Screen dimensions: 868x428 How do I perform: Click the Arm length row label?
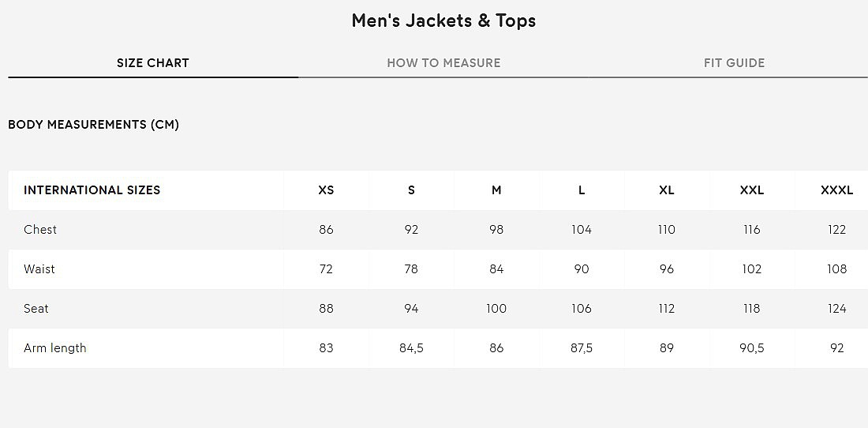tap(55, 348)
